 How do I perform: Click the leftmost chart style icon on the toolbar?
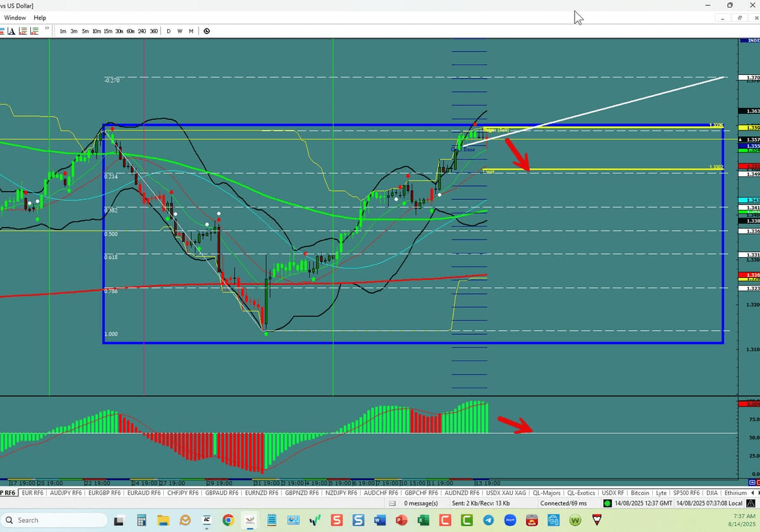click(3, 31)
